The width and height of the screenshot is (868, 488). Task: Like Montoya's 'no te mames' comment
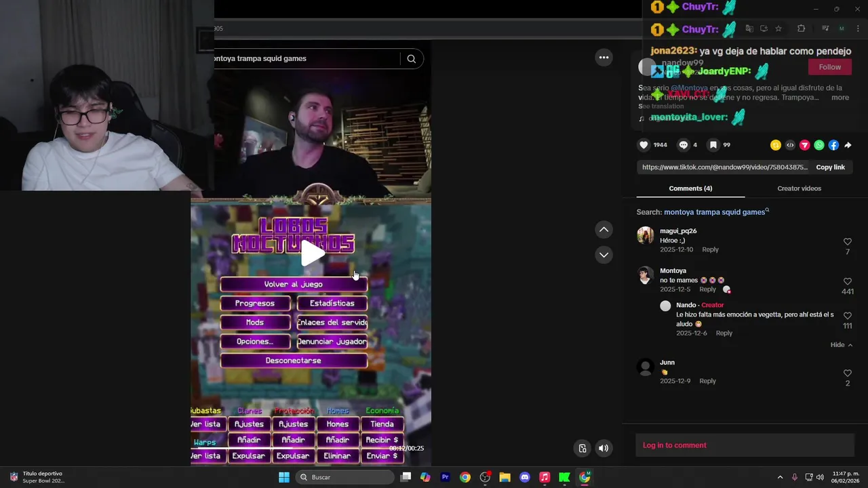[x=847, y=281]
